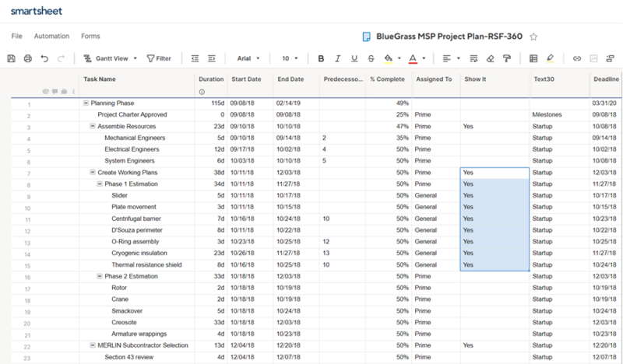Screen dimensions: 623x364
Task: Click the conditional formatting grid icon
Action: point(533,58)
